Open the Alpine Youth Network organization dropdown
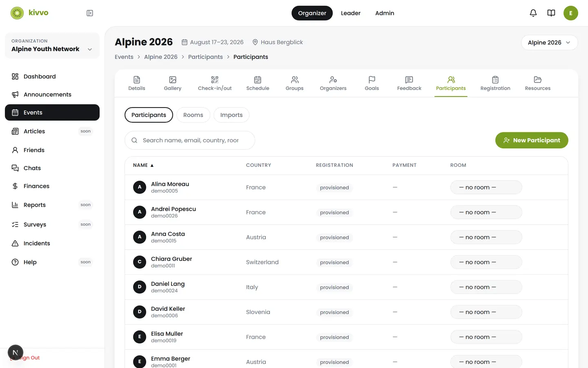 [x=52, y=46]
